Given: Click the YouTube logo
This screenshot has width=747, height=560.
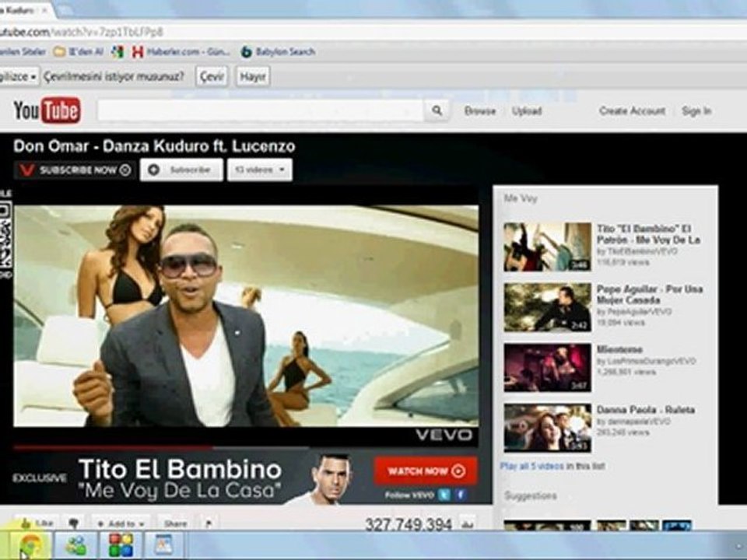Looking at the screenshot, I should (x=47, y=110).
